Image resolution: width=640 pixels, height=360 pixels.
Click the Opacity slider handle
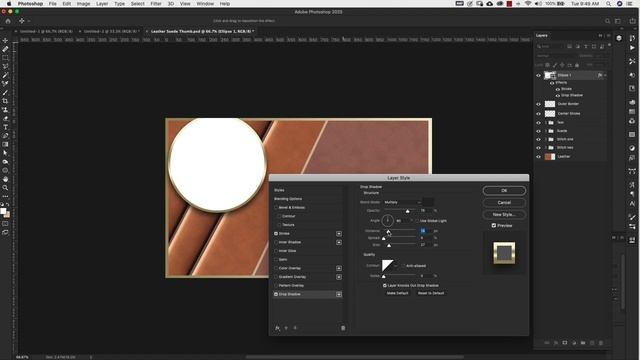click(x=407, y=211)
